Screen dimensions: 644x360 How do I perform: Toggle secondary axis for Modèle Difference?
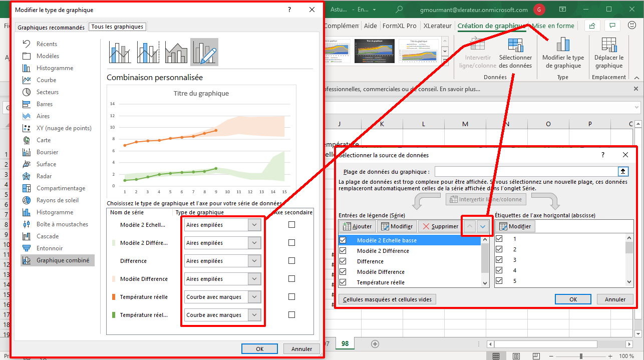291,279
